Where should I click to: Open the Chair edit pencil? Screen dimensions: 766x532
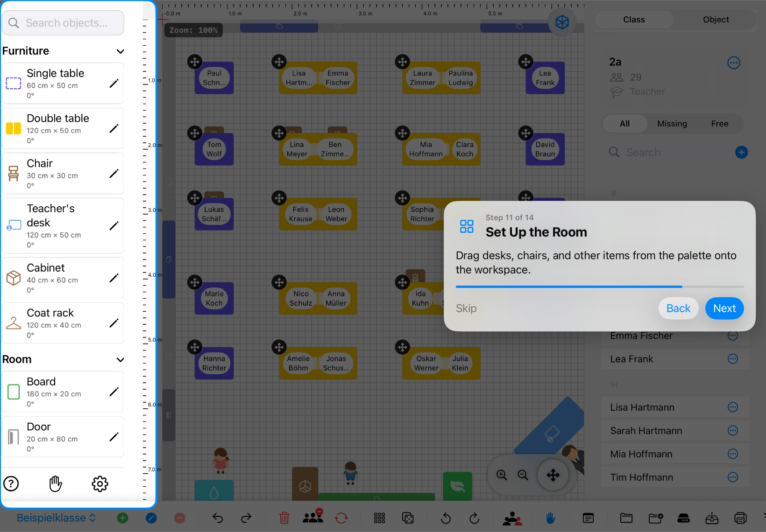114,174
